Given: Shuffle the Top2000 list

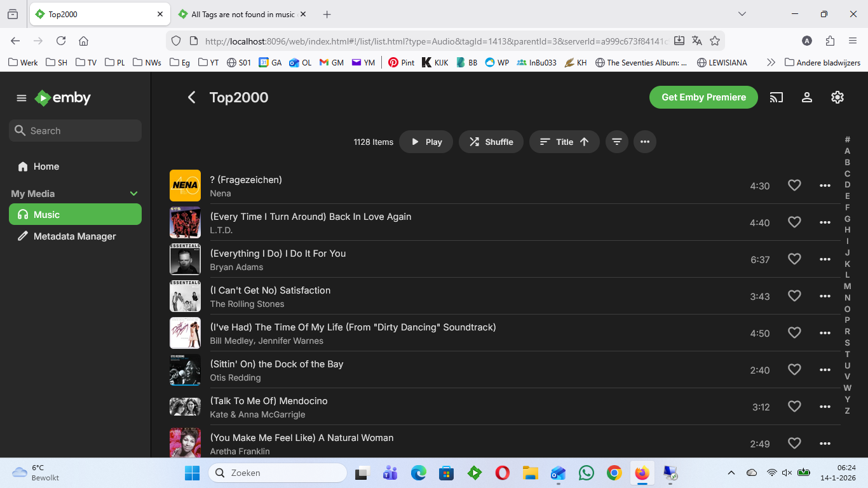Looking at the screenshot, I should [x=491, y=142].
